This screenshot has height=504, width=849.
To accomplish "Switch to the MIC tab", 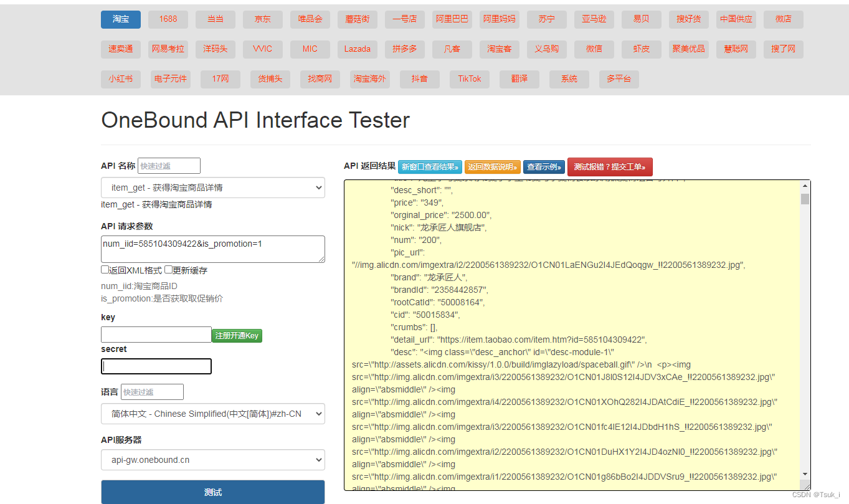I will [310, 49].
